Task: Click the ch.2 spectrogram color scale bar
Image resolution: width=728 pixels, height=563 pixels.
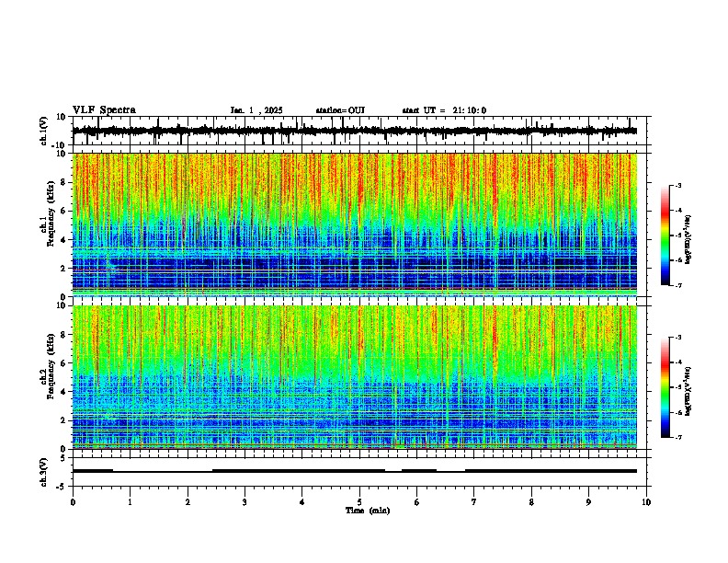Action: point(665,387)
